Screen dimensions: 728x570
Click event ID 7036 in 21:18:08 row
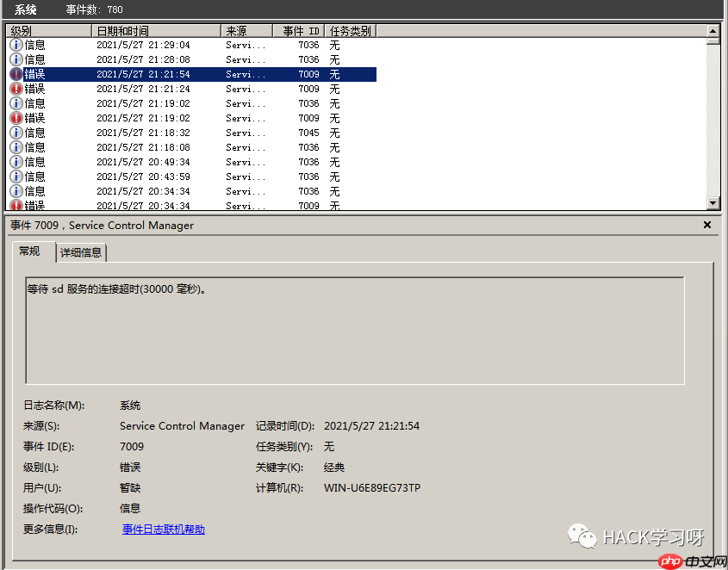[x=308, y=147]
